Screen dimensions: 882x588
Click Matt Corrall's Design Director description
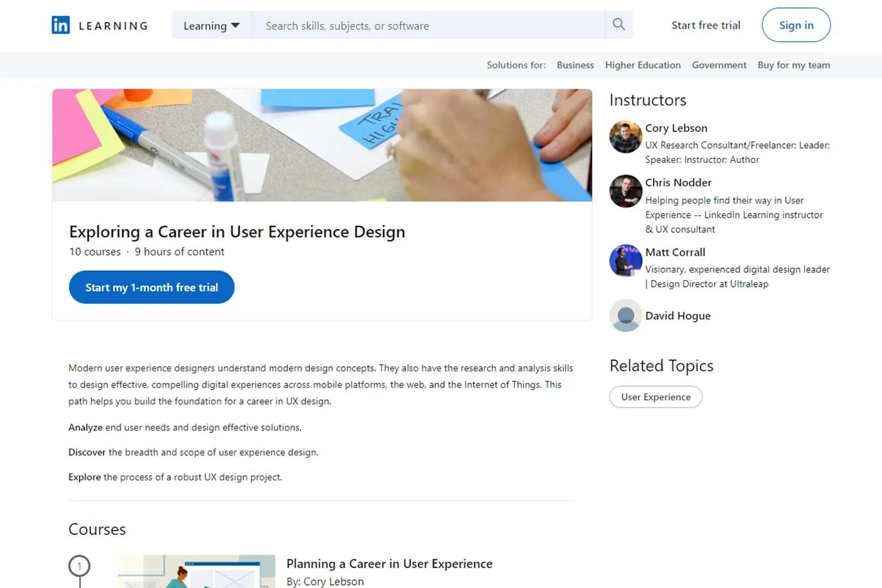point(738,277)
